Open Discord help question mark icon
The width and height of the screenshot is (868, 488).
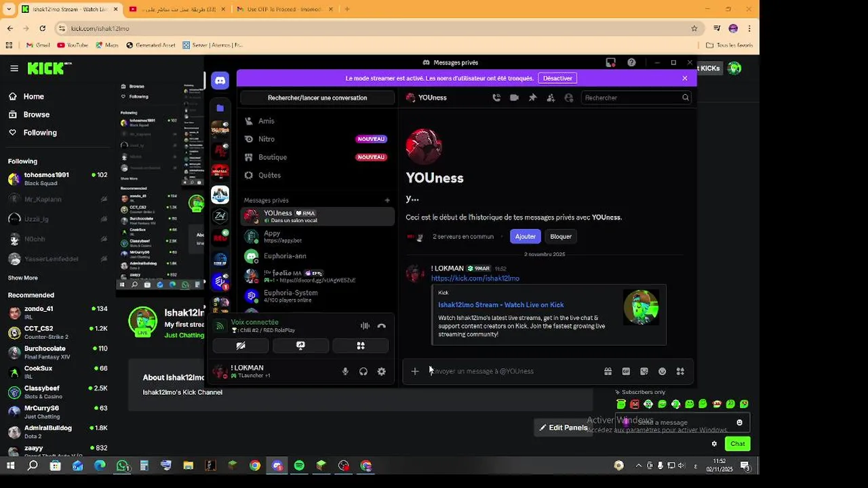click(x=631, y=62)
